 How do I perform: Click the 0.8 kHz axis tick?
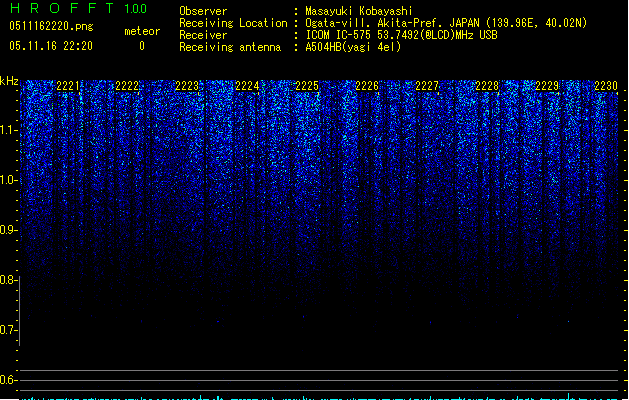pyautogui.click(x=9, y=280)
